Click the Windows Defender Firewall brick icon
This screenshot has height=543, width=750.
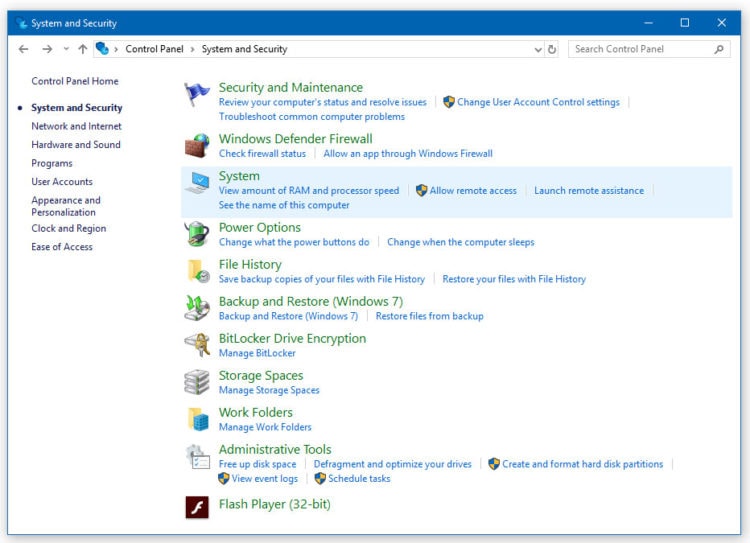point(197,146)
